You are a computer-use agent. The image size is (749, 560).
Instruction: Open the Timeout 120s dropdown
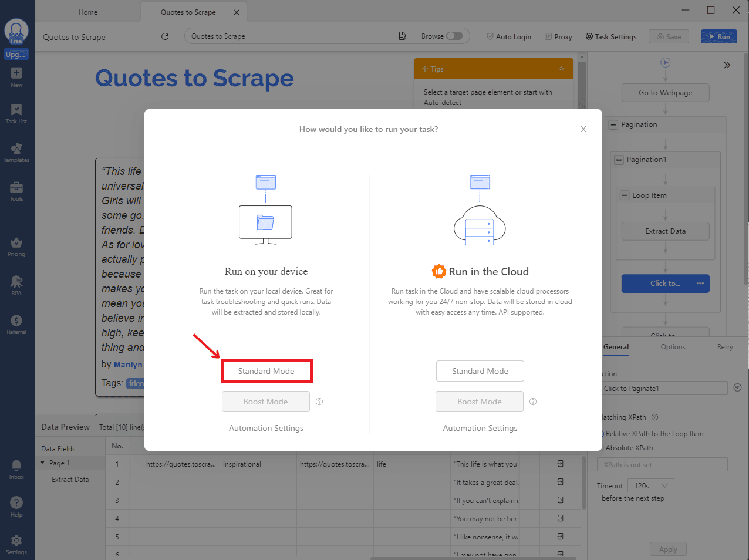pyautogui.click(x=651, y=486)
